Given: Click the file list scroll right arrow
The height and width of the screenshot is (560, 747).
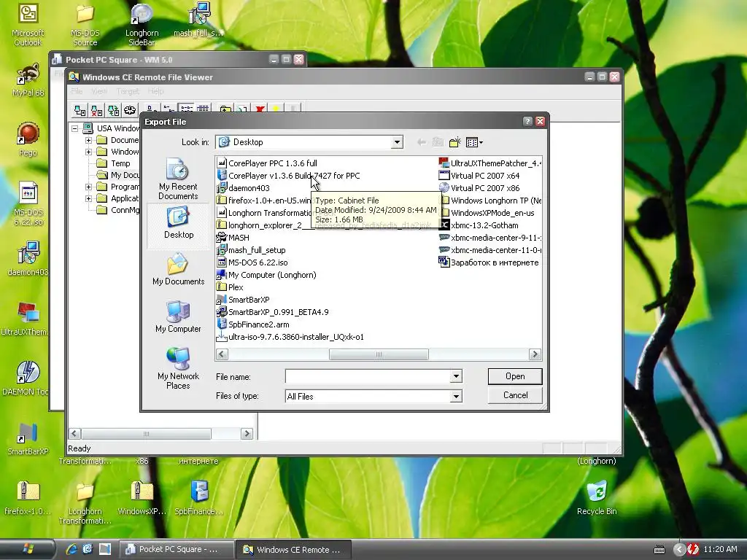Looking at the screenshot, I should point(535,354).
